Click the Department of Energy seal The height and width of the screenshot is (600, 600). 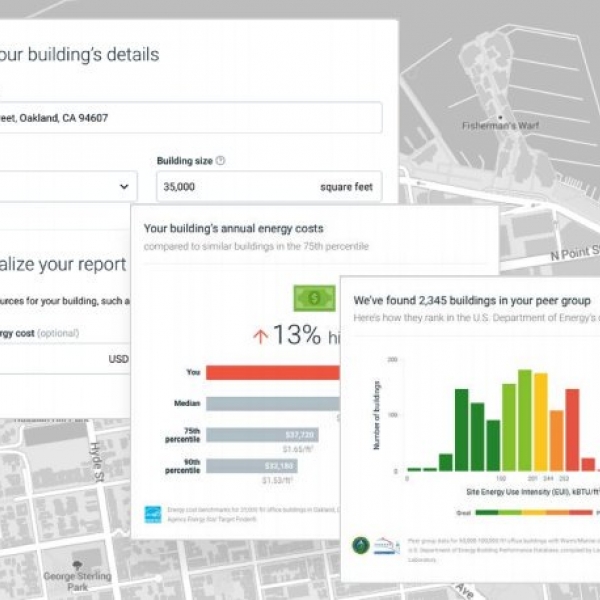point(361,546)
